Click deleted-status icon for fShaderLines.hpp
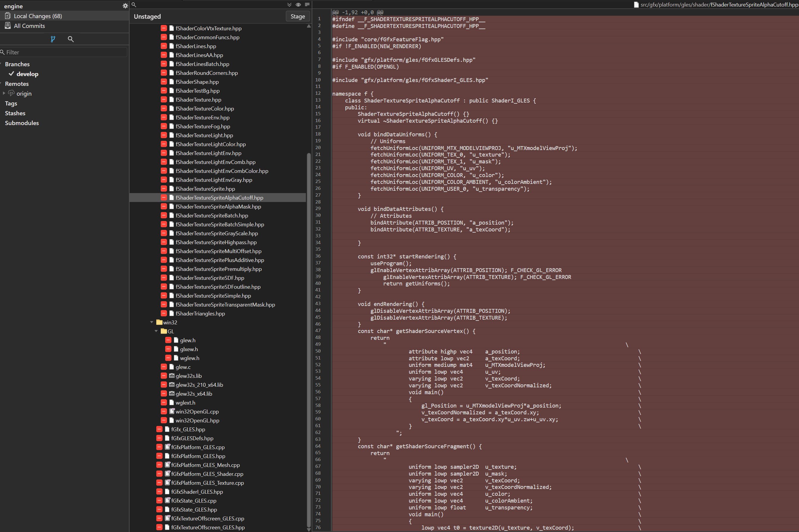Image resolution: width=799 pixels, height=532 pixels. click(x=164, y=46)
